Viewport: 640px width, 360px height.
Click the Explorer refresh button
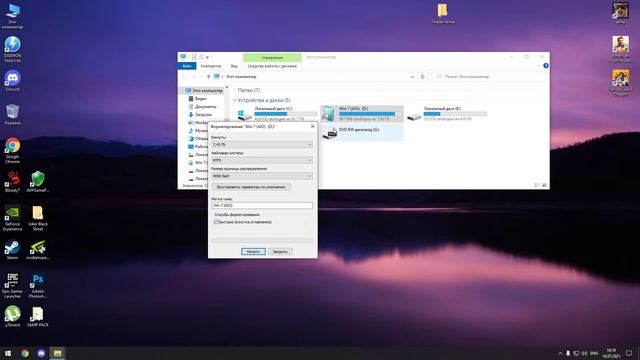coord(422,77)
